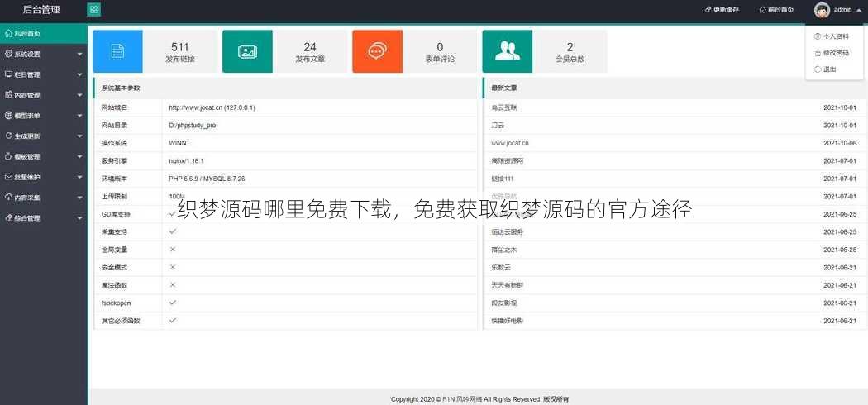Screen dimensions: 868x405
Task: Expand the 模板管理 arrow
Action: pos(79,156)
